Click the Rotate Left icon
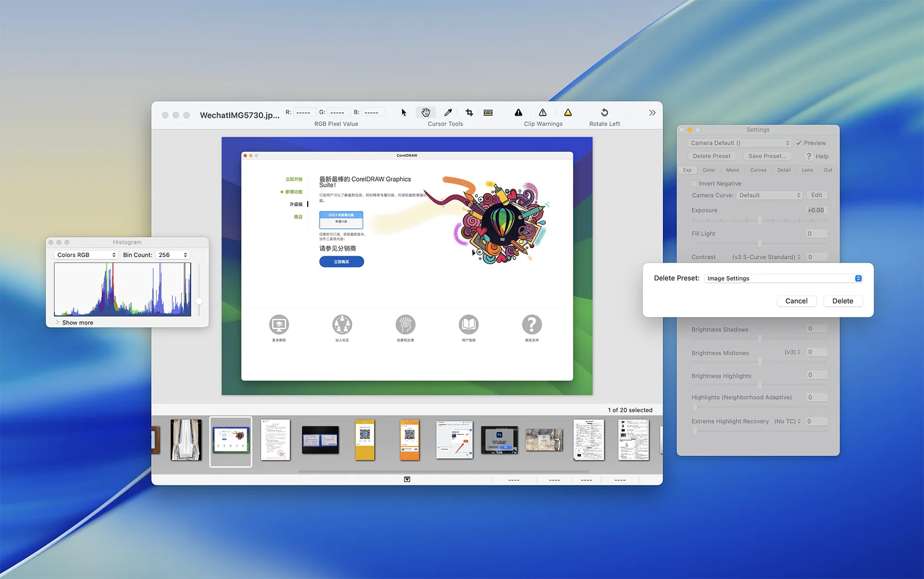This screenshot has width=924, height=579. point(604,113)
